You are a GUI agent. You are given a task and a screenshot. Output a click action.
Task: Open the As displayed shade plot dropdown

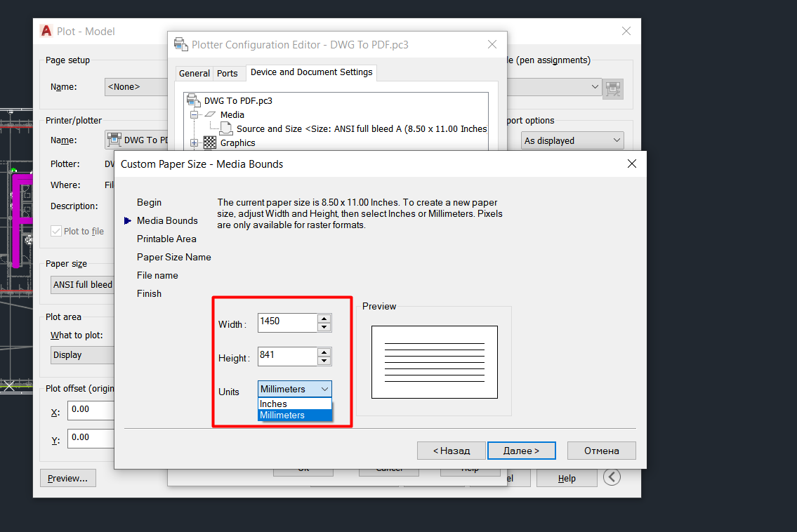tap(573, 141)
